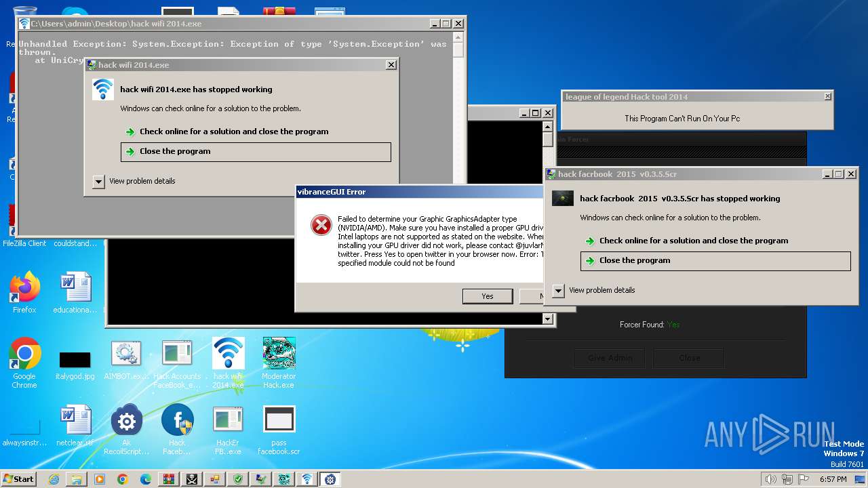Click skull and crossbones taskbar icon

(x=192, y=479)
